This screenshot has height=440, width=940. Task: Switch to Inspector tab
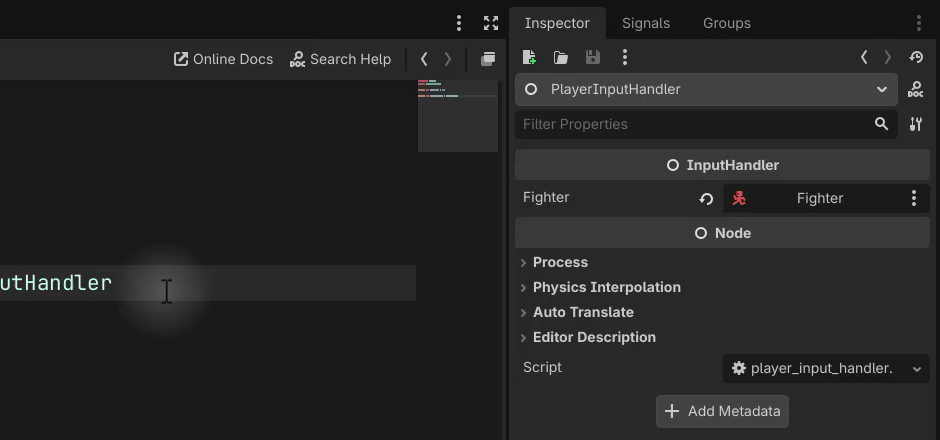point(557,23)
